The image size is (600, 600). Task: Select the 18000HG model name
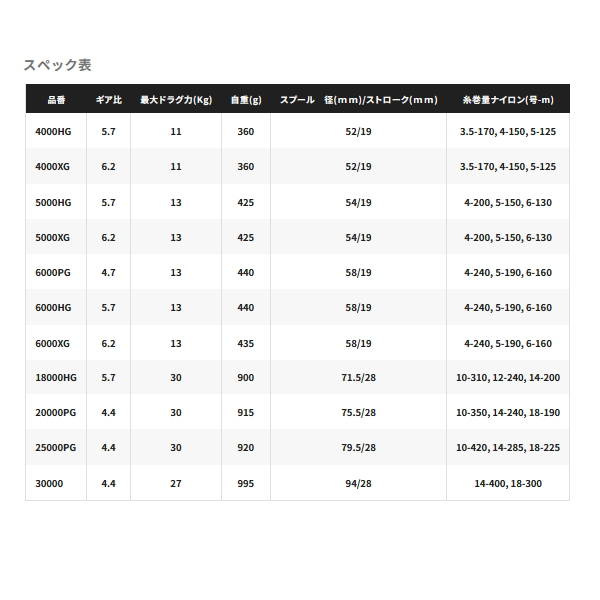click(55, 378)
